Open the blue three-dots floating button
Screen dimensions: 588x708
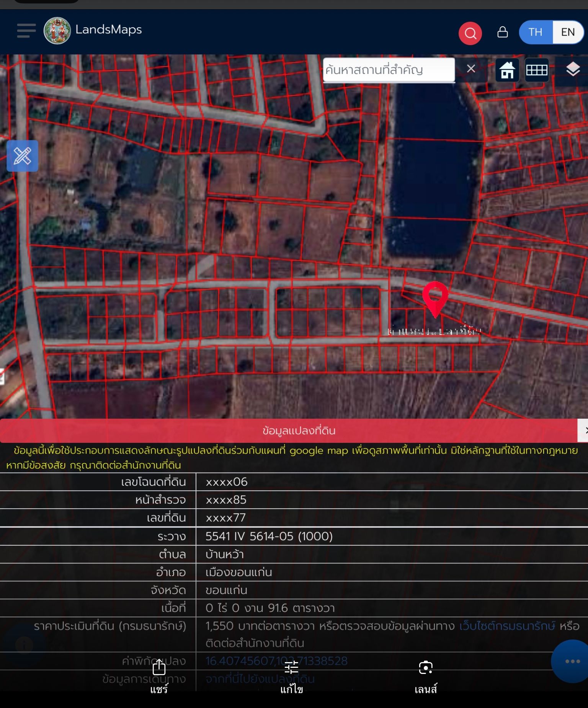571,661
